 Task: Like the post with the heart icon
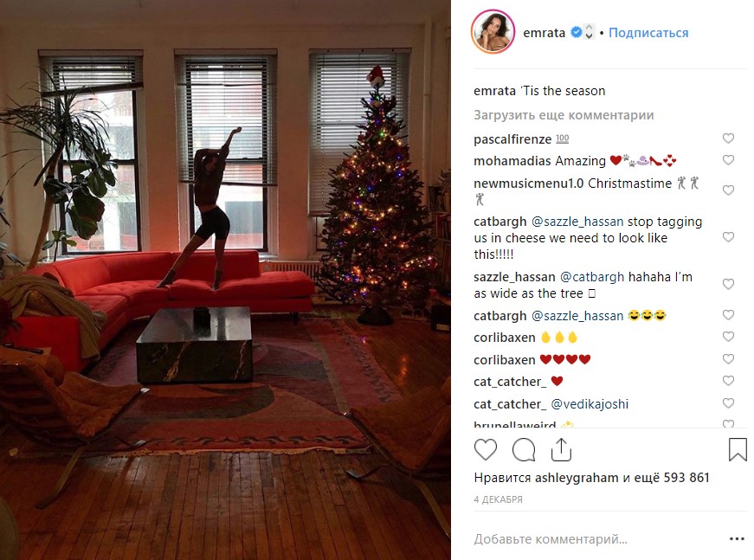(485, 450)
